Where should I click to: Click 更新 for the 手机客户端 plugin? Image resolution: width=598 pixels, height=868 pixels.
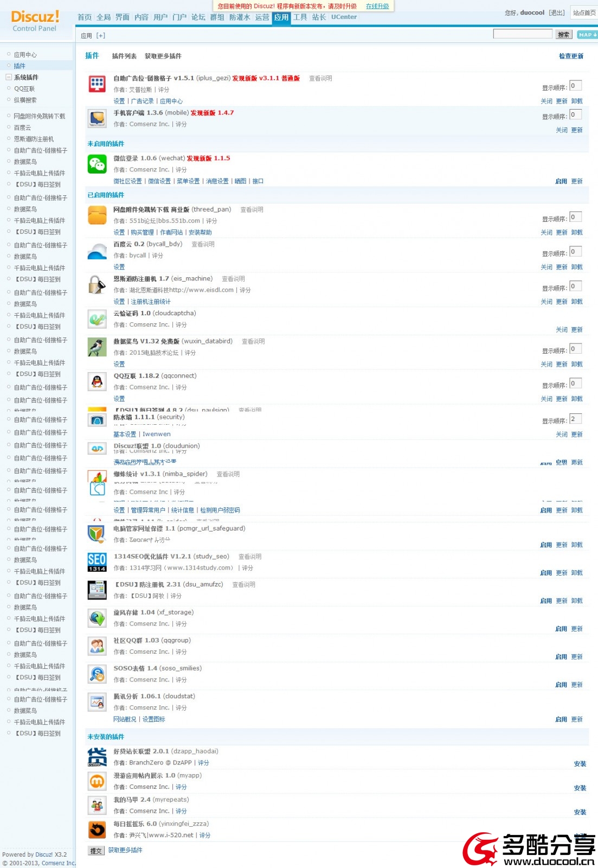577,131
